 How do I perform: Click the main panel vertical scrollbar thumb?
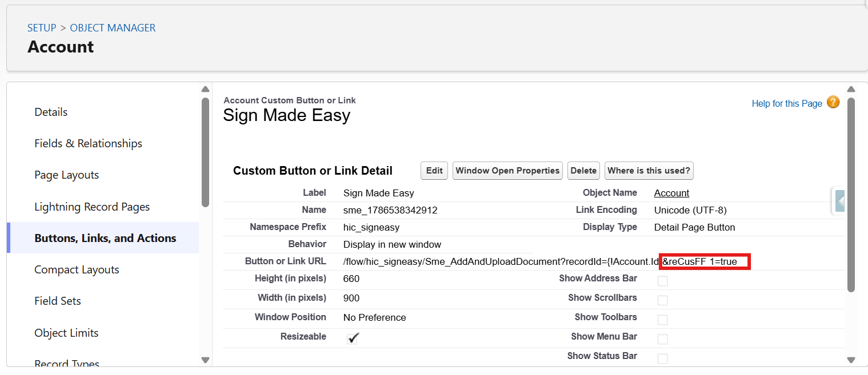(851, 194)
